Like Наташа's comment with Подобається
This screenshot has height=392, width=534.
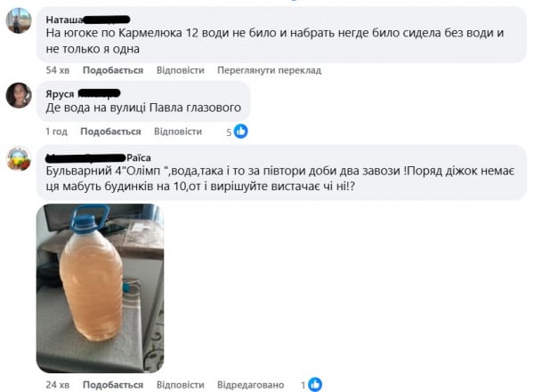click(113, 70)
